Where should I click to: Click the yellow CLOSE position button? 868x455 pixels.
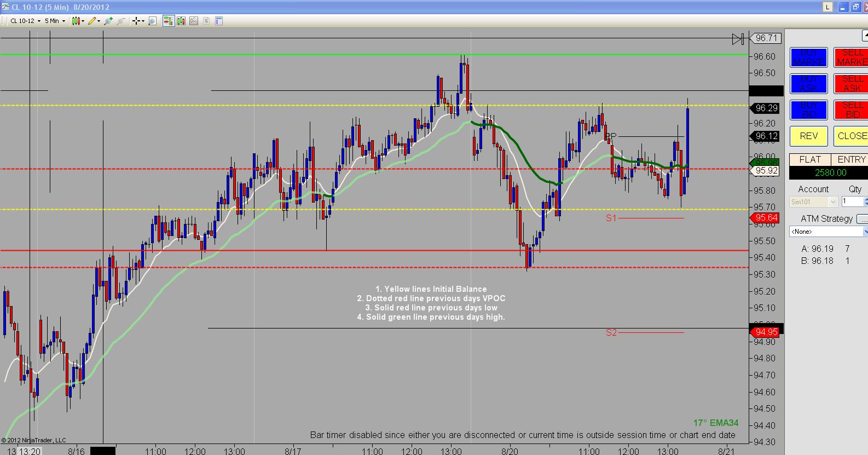[852, 136]
